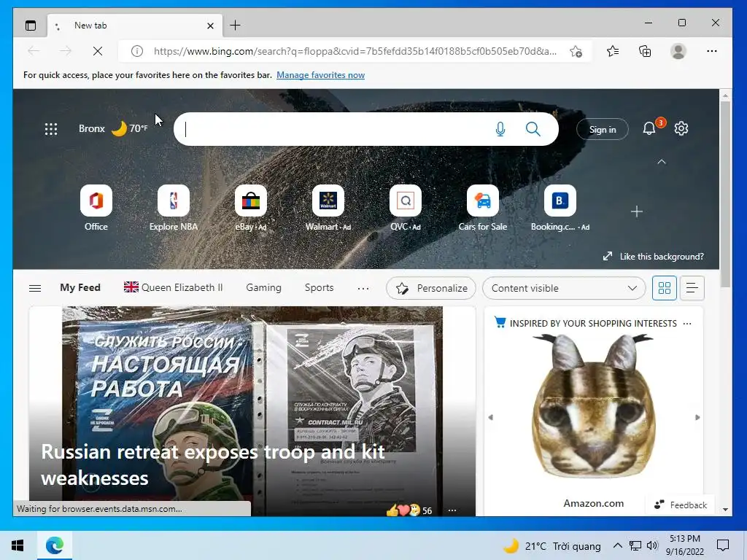
Task: Open the volume speaker icon
Action: click(653, 545)
